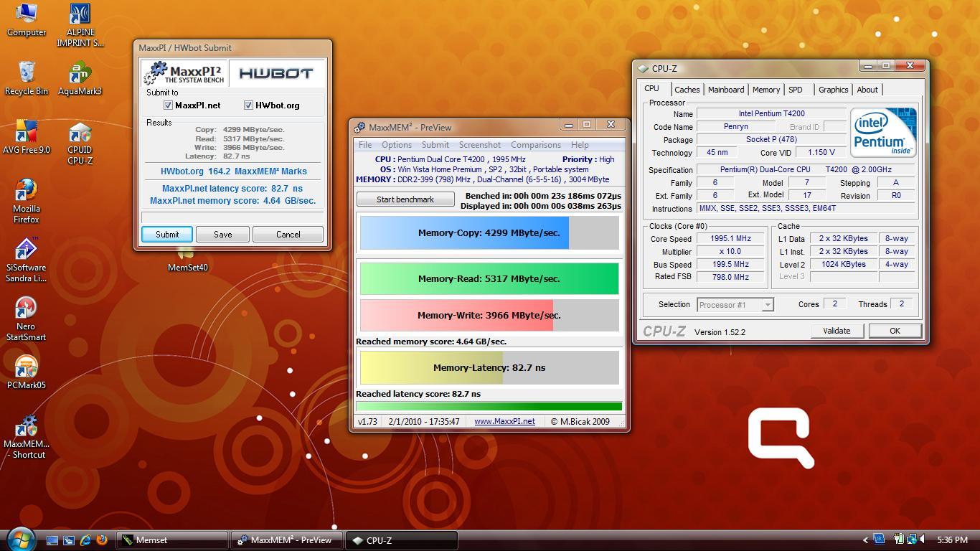980x551 pixels.
Task: Launch Firefox from Quick Launch bar
Action: [101, 540]
